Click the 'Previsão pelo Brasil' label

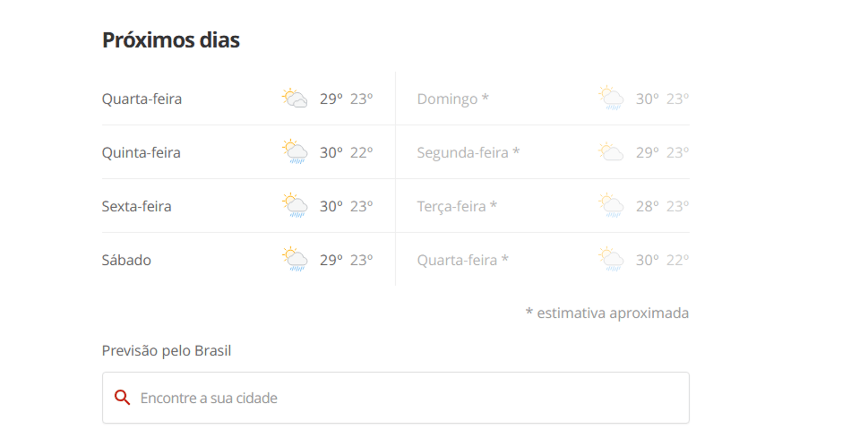(166, 351)
